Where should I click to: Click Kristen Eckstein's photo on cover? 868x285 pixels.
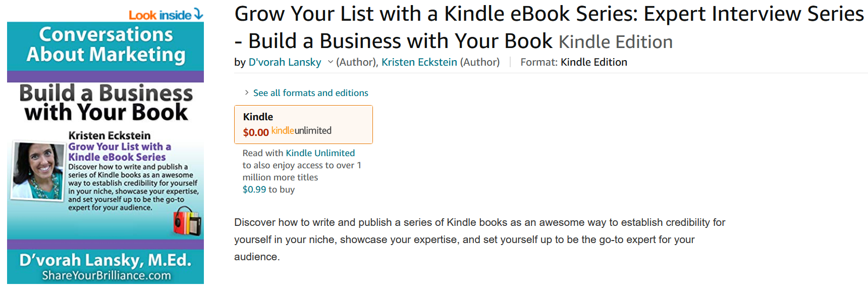pos(38,171)
